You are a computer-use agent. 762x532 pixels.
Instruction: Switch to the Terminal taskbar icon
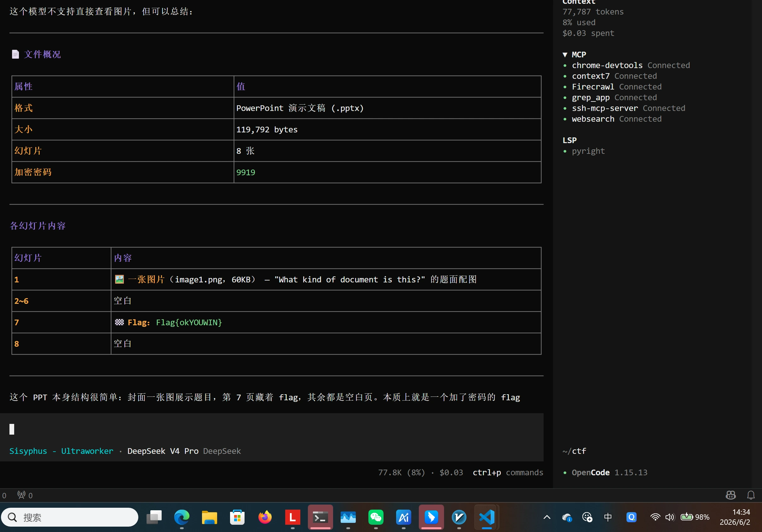pyautogui.click(x=320, y=517)
